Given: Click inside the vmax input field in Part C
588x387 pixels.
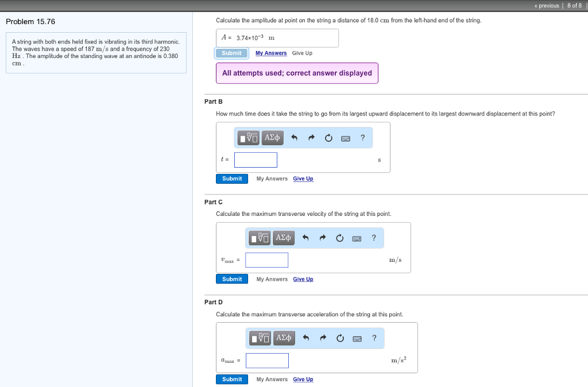Looking at the screenshot, I should coord(266,260).
